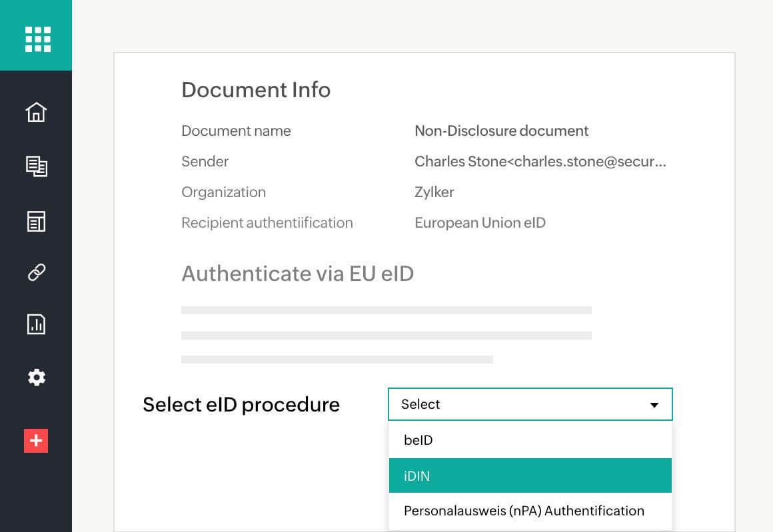Click the red plus icon in sidebar

click(36, 441)
